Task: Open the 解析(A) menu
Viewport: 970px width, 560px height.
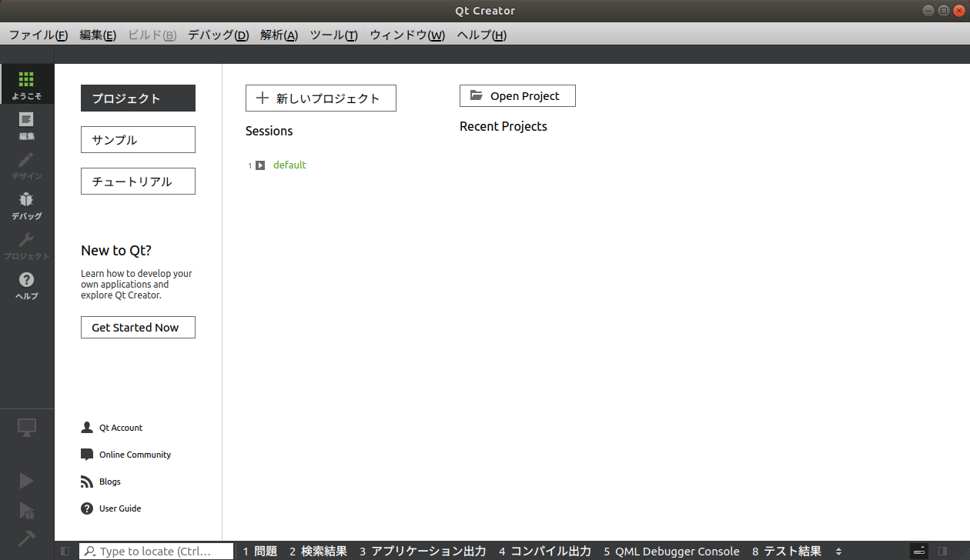Action: point(279,35)
